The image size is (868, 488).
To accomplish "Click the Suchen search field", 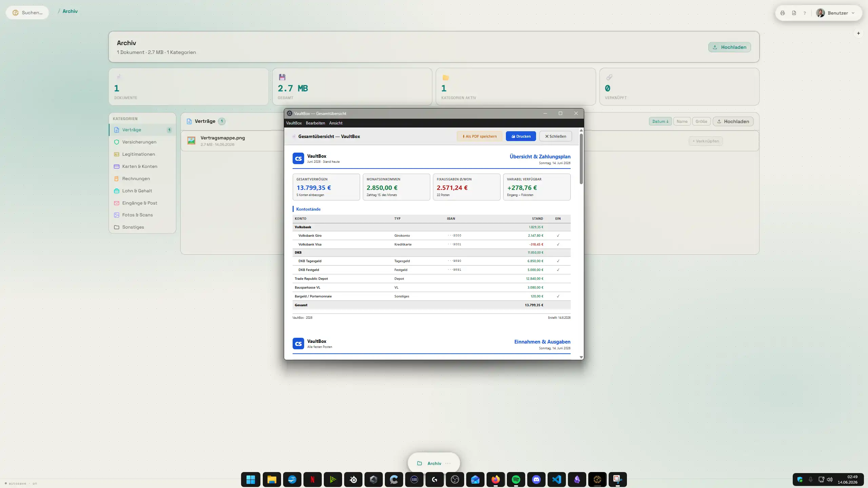I will [27, 13].
